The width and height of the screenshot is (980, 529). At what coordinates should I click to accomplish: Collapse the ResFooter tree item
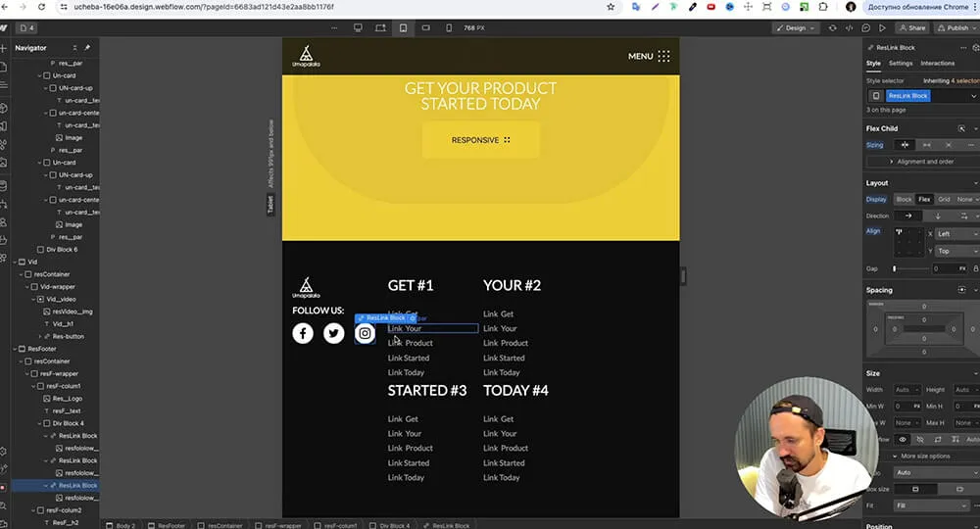tap(16, 349)
